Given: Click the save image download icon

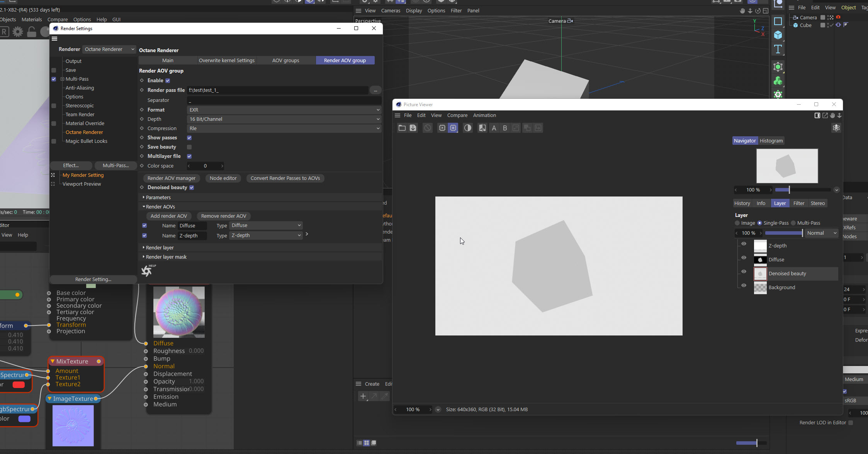Looking at the screenshot, I should [413, 128].
